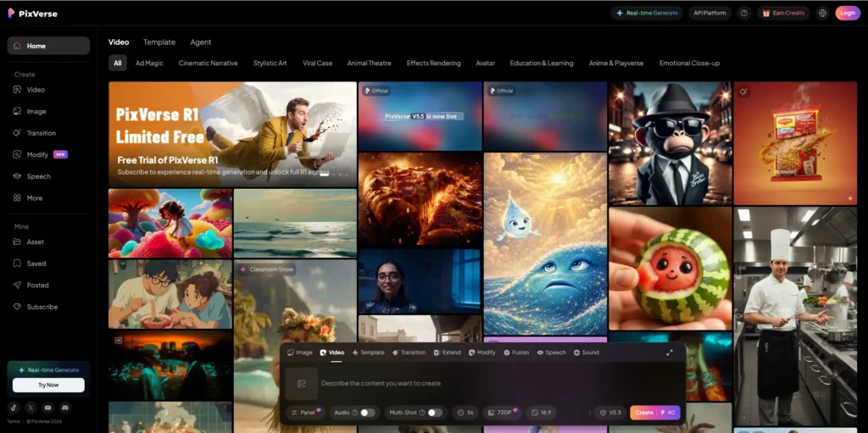The width and height of the screenshot is (868, 433).
Task: Switch prompt panel to Image tab
Action: coord(299,353)
